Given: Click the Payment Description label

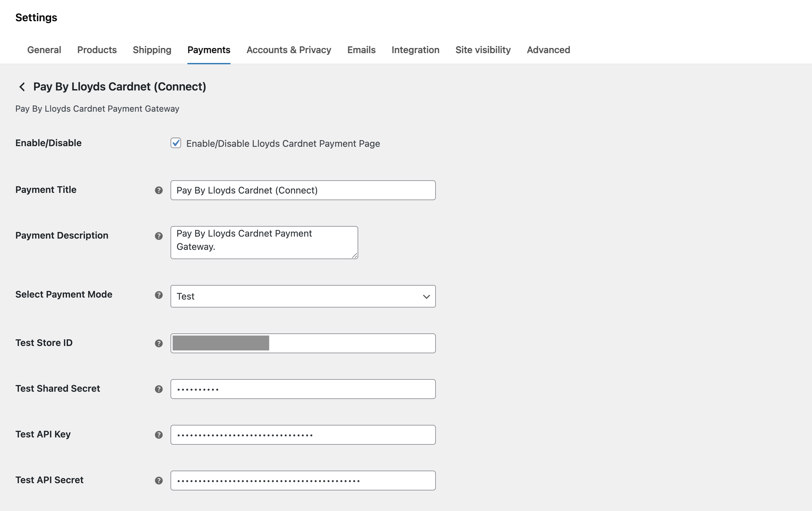Looking at the screenshot, I should point(62,236).
